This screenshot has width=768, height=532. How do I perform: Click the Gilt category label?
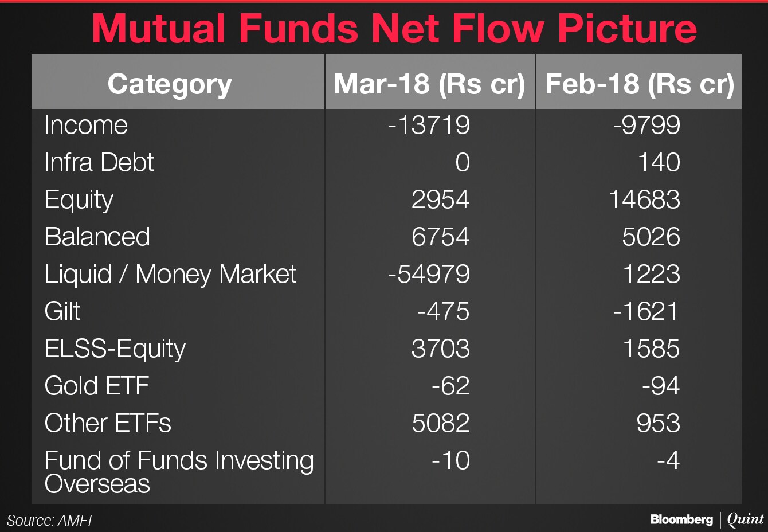click(x=62, y=311)
